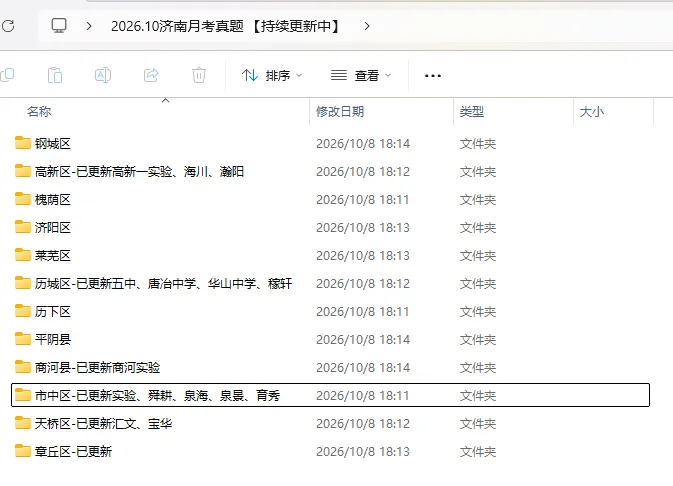The image size is (673, 486).
Task: Click the folder icon of 平阴县
Action: click(x=23, y=338)
